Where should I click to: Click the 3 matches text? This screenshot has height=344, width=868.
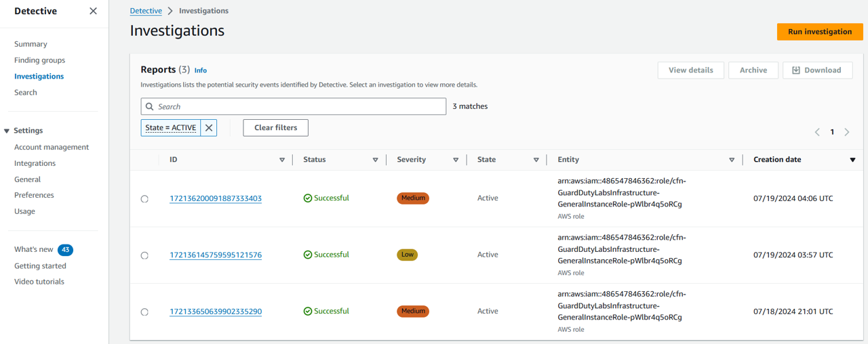pos(470,106)
